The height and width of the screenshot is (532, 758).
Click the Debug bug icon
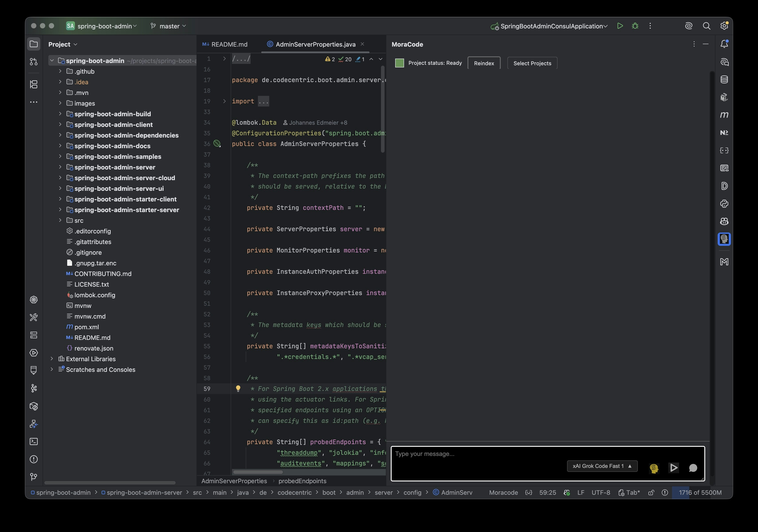[635, 26]
